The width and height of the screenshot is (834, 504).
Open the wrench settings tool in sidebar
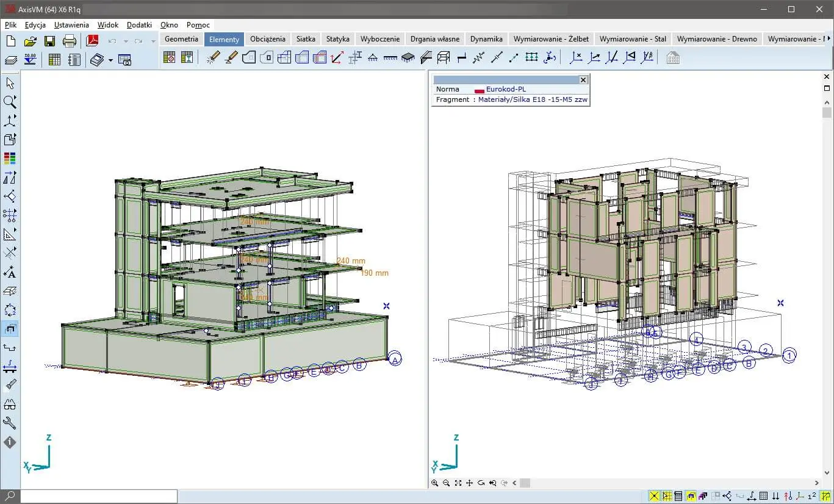10,423
